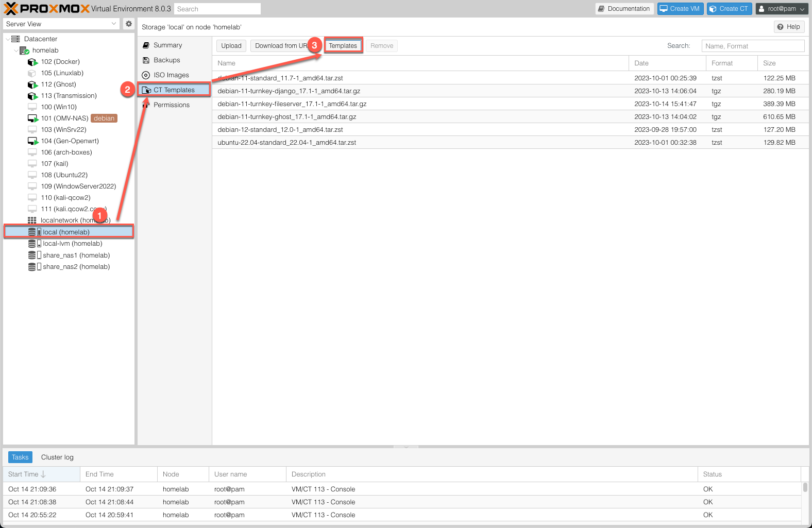812x528 pixels.
Task: Open the Documentation link
Action: [624, 9]
